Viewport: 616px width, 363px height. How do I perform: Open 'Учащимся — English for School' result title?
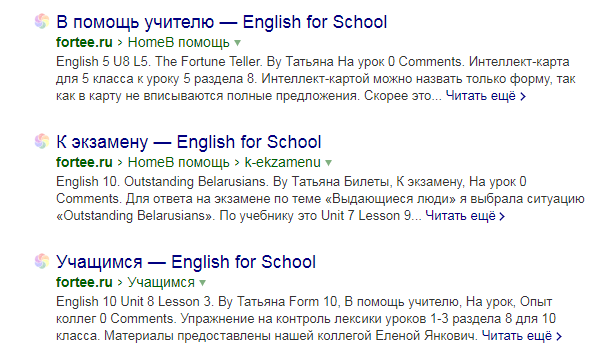[x=186, y=262]
